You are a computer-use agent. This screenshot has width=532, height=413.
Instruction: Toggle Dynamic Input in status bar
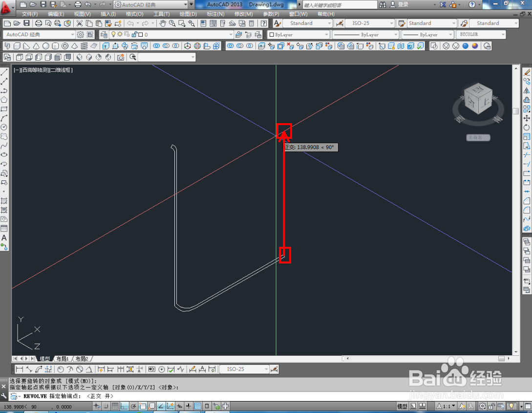[179, 406]
